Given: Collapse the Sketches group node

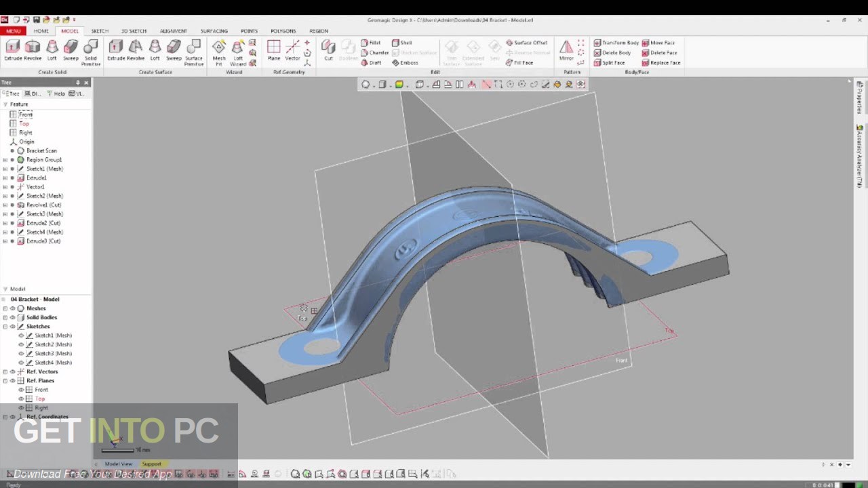Looking at the screenshot, I should (5, 327).
